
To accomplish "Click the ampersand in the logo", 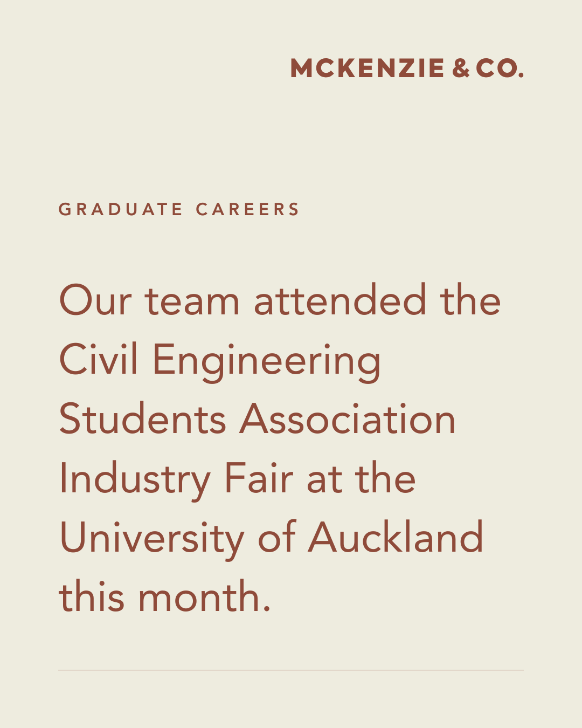I will click(461, 68).
